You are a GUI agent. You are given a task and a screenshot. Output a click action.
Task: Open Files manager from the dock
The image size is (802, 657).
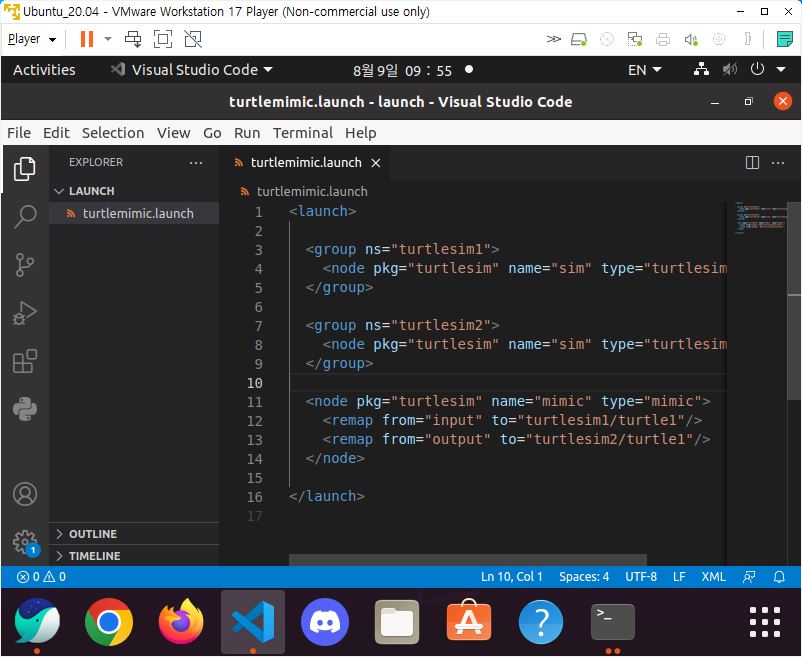(x=397, y=622)
